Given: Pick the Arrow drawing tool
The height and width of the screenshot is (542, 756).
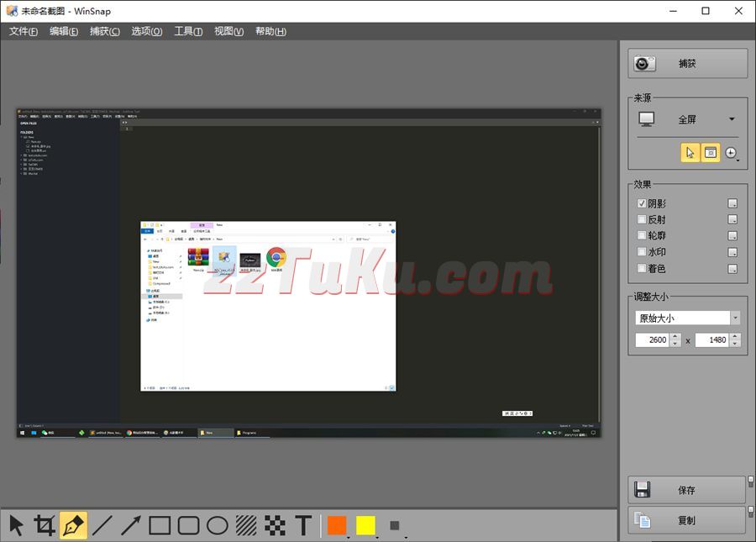Looking at the screenshot, I should [x=130, y=526].
